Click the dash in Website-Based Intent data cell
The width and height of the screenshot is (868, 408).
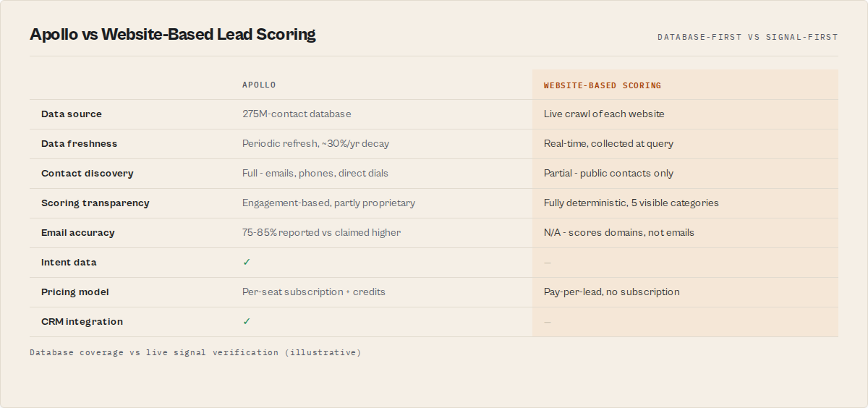coord(548,263)
